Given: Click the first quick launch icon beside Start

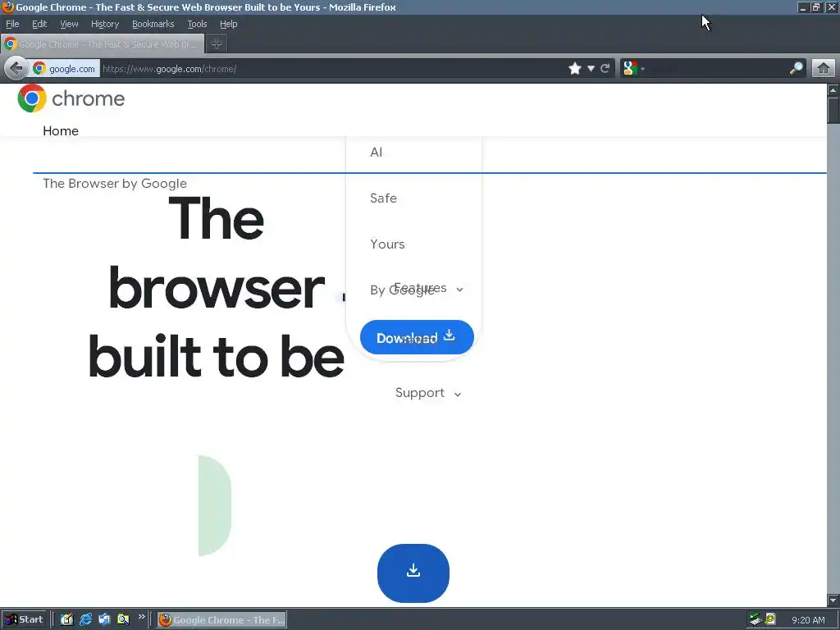Looking at the screenshot, I should coord(66,619).
